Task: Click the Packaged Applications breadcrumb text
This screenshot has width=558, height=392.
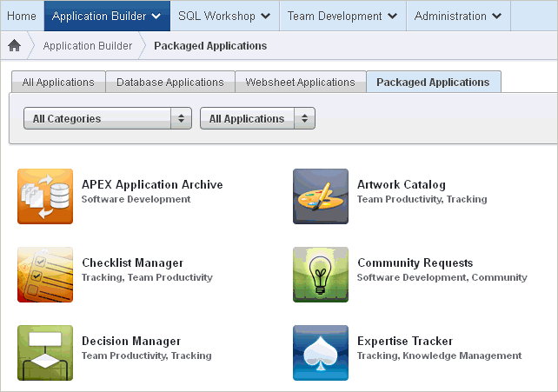Action: [210, 46]
